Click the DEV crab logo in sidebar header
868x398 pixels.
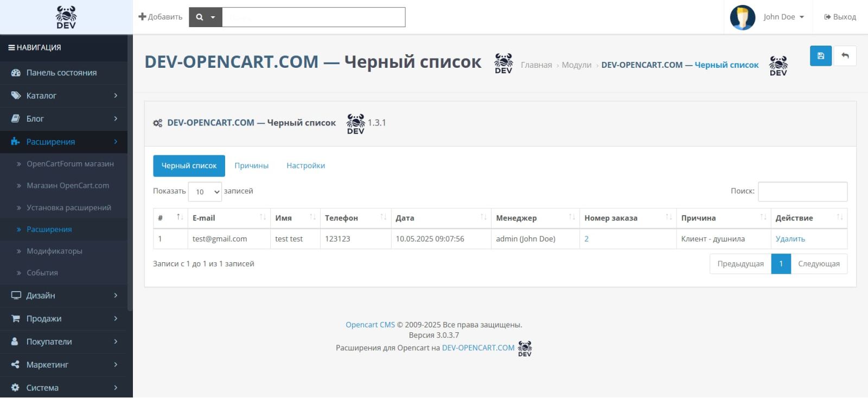tap(66, 17)
